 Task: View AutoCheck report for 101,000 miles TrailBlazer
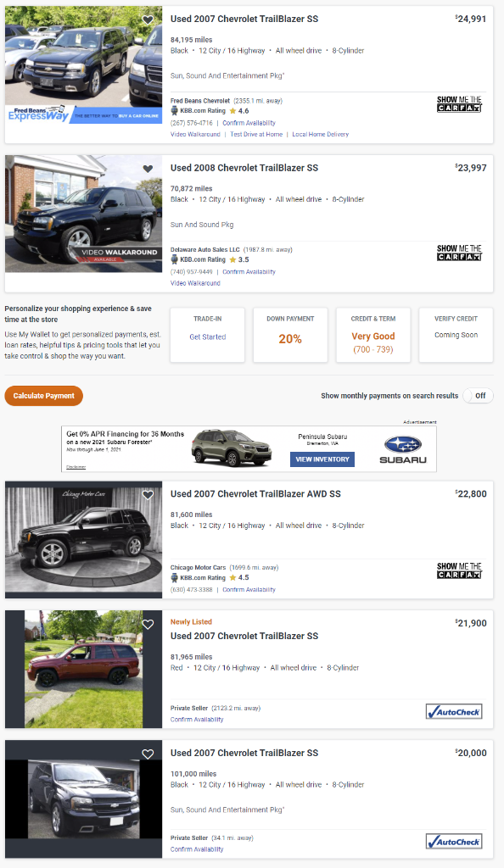coord(454,842)
